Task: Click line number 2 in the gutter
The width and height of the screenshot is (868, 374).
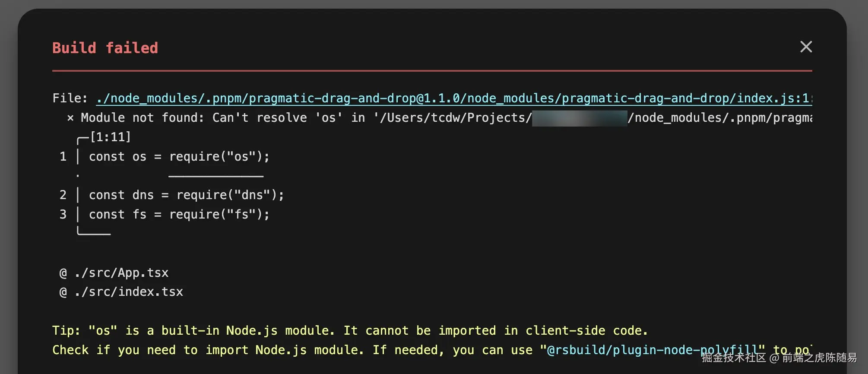Action: tap(63, 195)
